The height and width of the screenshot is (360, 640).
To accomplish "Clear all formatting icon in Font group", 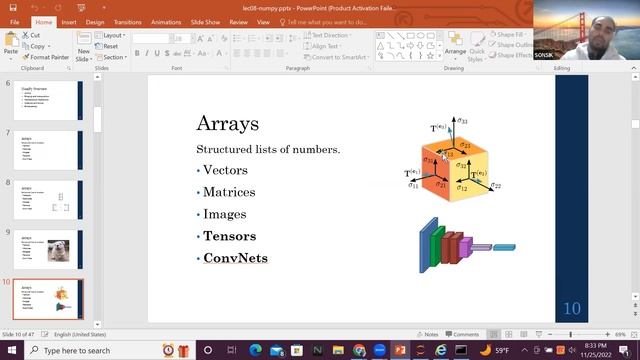I will 224,39.
